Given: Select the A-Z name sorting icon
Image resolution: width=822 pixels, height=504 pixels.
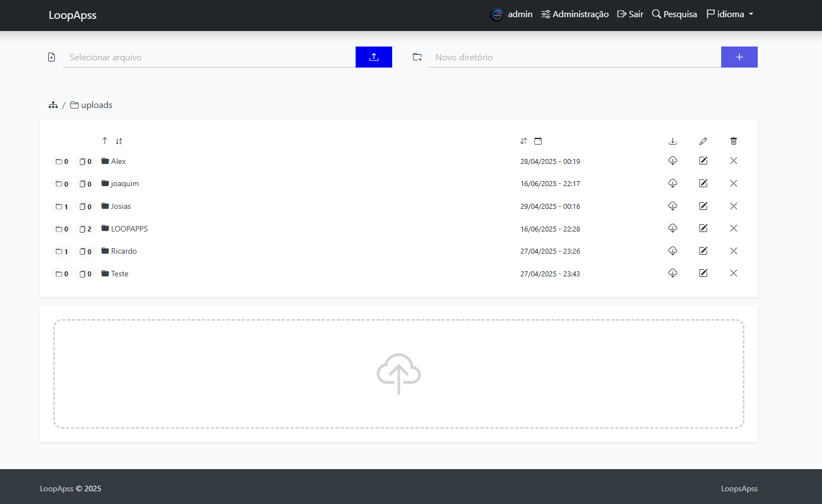Looking at the screenshot, I should pyautogui.click(x=119, y=141).
